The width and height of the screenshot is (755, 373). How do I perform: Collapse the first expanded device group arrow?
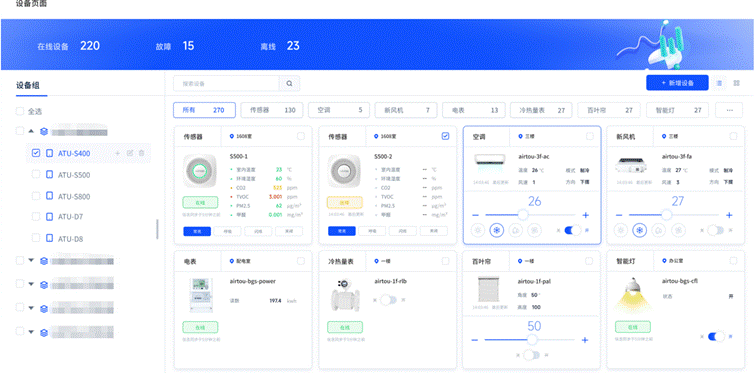click(x=31, y=131)
